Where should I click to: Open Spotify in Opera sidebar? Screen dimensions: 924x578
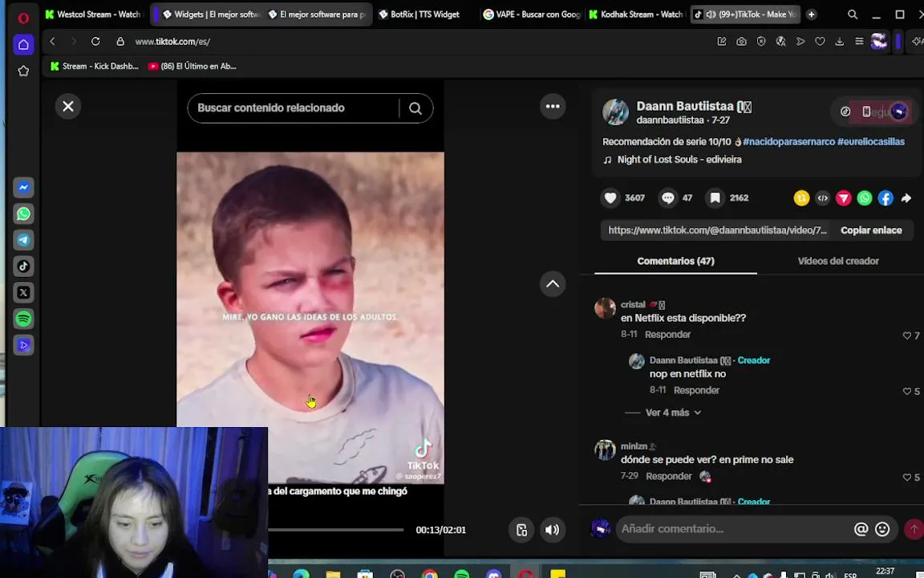click(x=23, y=319)
